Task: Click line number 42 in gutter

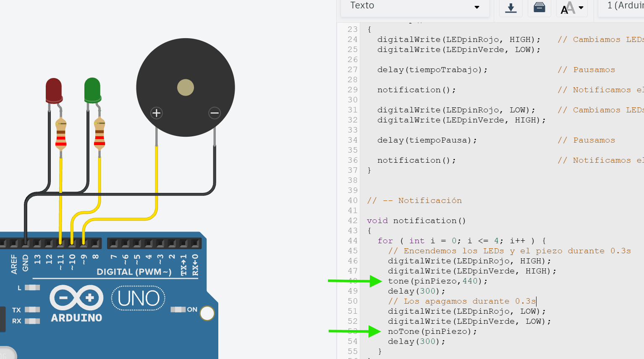Action: pos(352,221)
